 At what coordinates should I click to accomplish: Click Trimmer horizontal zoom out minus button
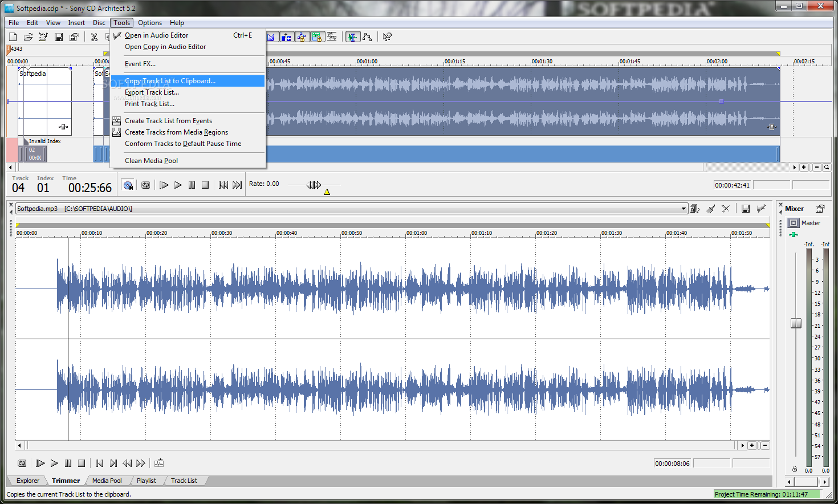coord(765,446)
